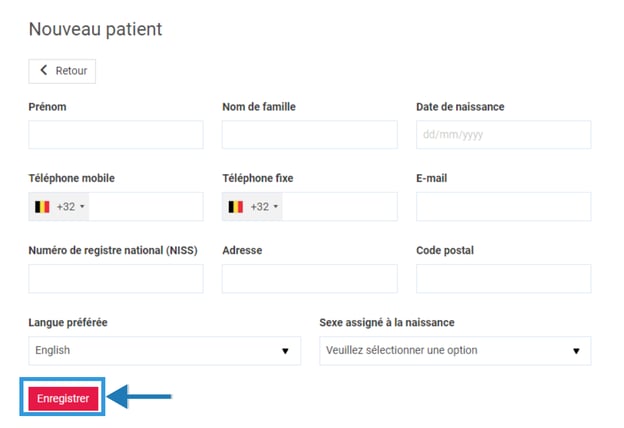Click the Nom de famille field
624x428 pixels.
point(309,135)
